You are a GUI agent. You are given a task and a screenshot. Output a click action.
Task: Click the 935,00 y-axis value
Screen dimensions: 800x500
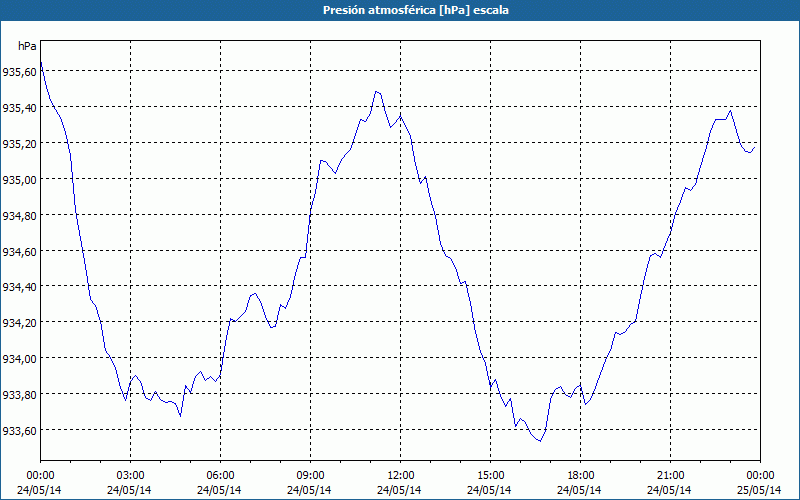(20, 180)
